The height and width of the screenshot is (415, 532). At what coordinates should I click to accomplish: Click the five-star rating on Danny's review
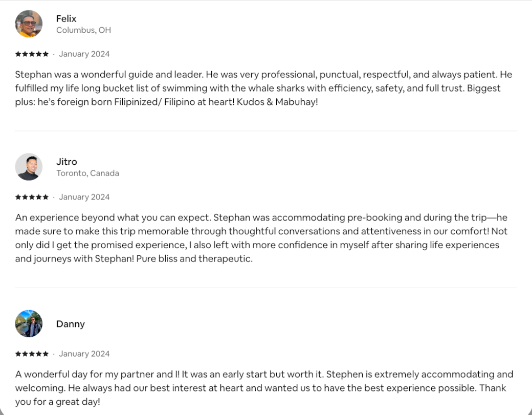[32, 354]
